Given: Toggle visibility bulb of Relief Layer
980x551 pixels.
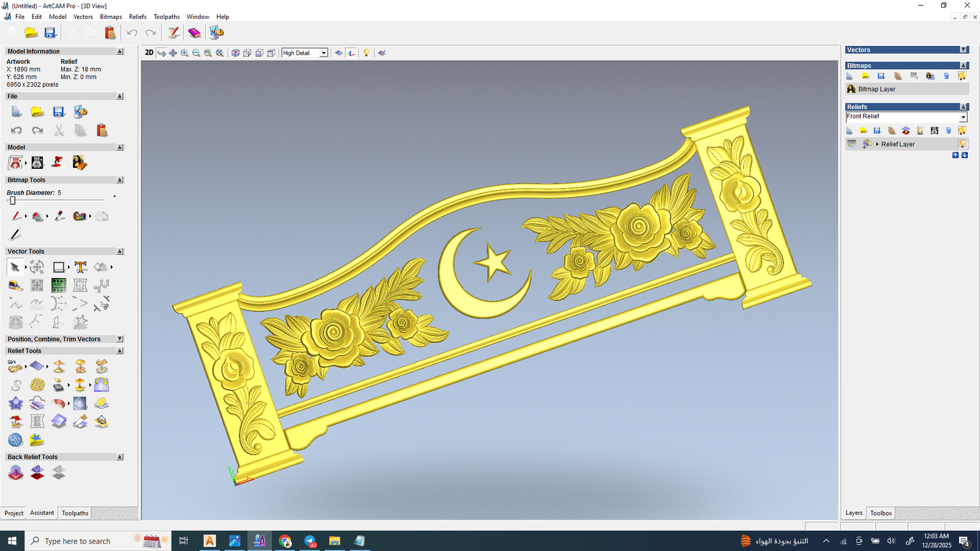Looking at the screenshot, I should click(x=962, y=144).
